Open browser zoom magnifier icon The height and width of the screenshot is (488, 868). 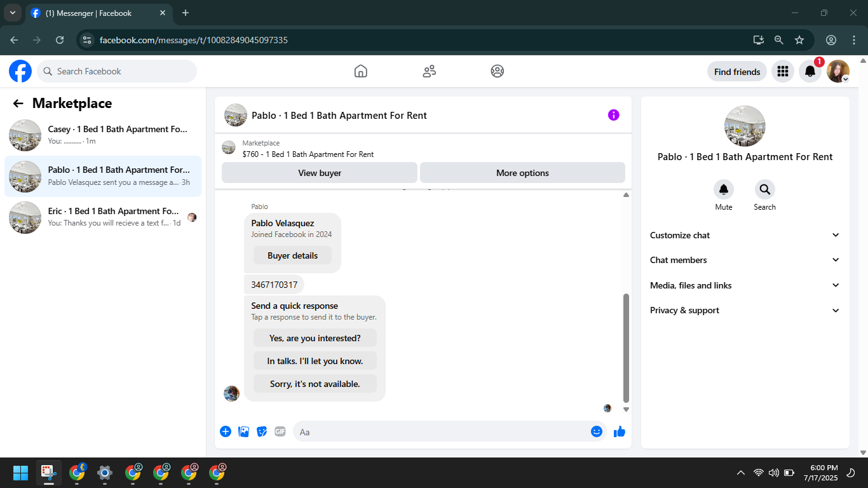tap(779, 40)
